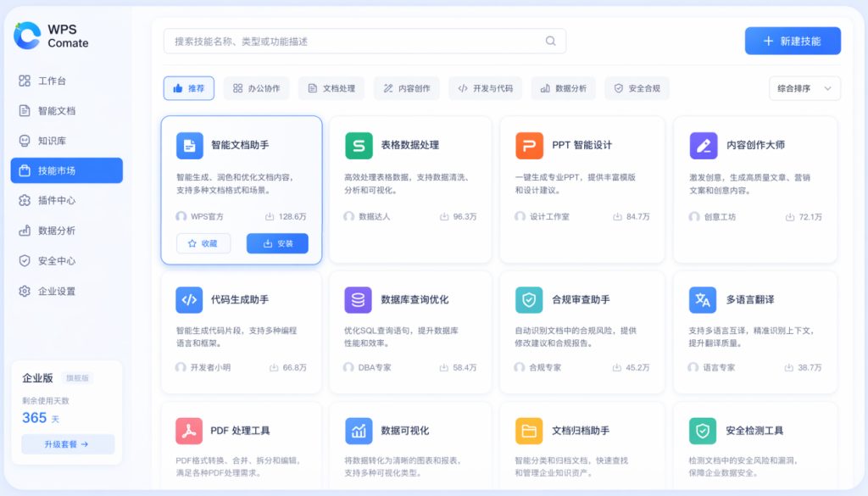Click the 语言专家 author name
Viewport: 868px width, 496px height.
719,368
